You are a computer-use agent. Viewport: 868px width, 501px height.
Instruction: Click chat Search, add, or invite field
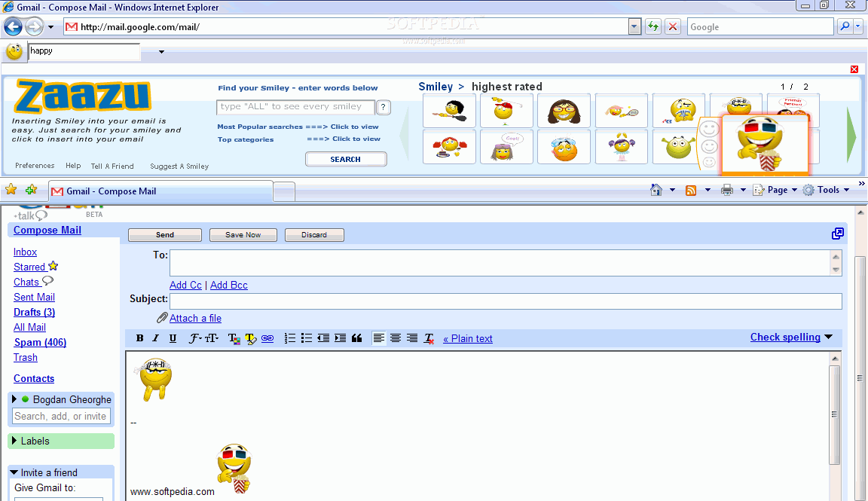pyautogui.click(x=61, y=417)
